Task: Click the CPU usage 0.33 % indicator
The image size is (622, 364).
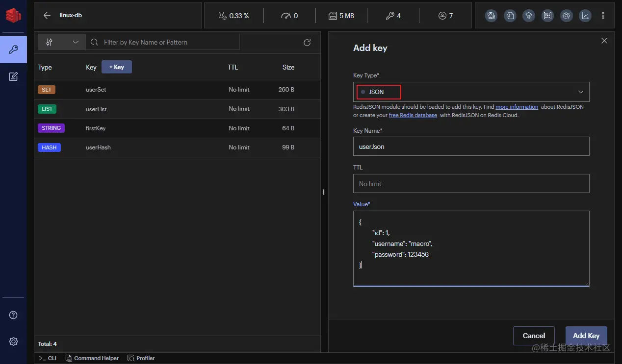Action: (x=233, y=16)
